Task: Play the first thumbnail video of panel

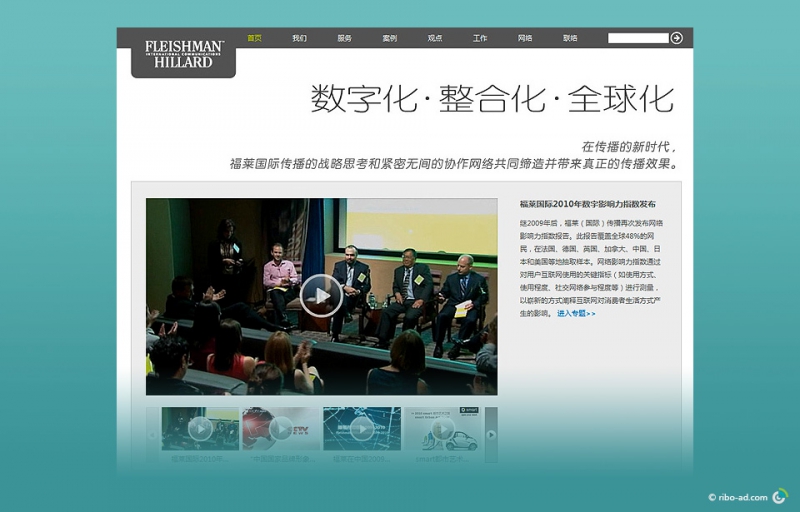Action: [x=200, y=428]
